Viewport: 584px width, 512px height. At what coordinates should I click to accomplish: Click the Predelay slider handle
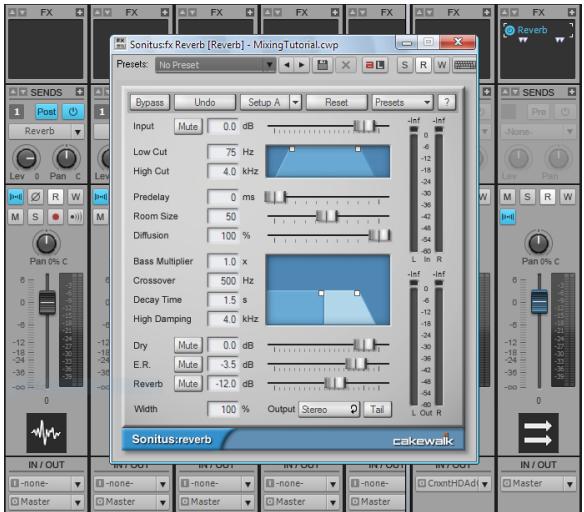276,197
